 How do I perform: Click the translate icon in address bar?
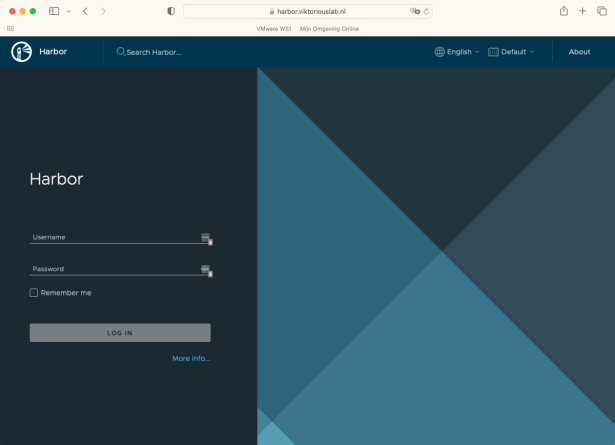tap(415, 11)
